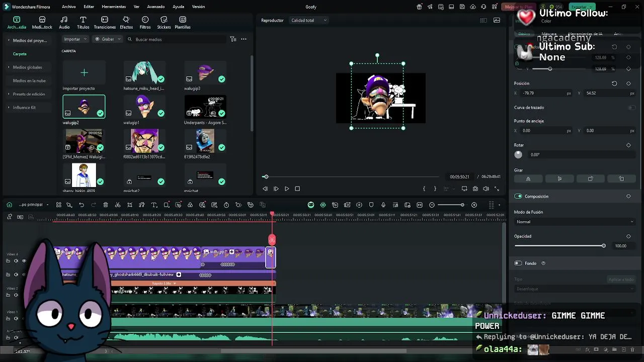Flip horizontally using first Girar button
The image size is (644, 362).
(x=528, y=179)
